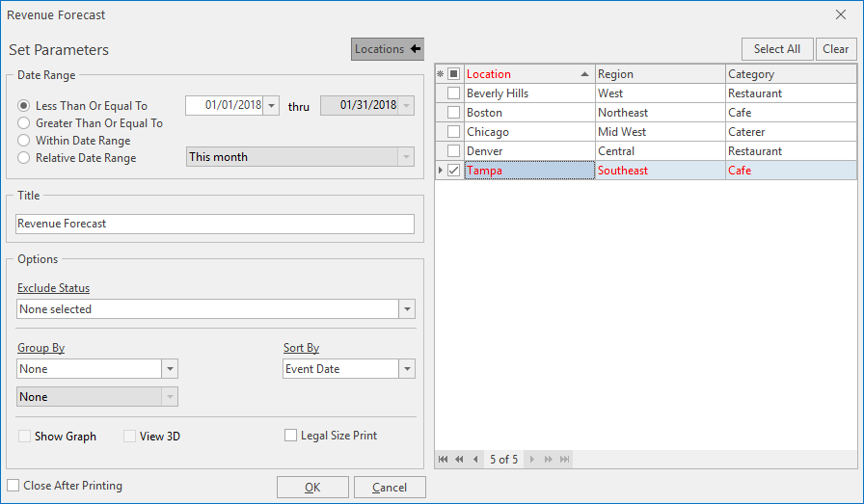This screenshot has width=864, height=504.
Task: Go to next page in navigator
Action: [549, 460]
